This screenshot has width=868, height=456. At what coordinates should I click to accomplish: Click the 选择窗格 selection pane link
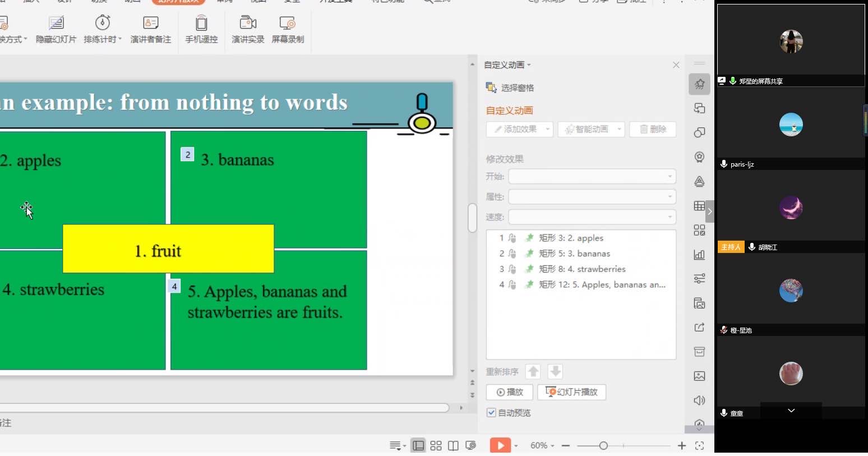pos(517,88)
